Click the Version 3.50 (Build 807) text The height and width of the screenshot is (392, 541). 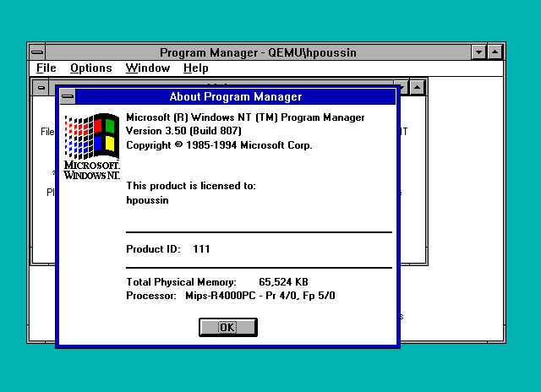tap(183, 131)
